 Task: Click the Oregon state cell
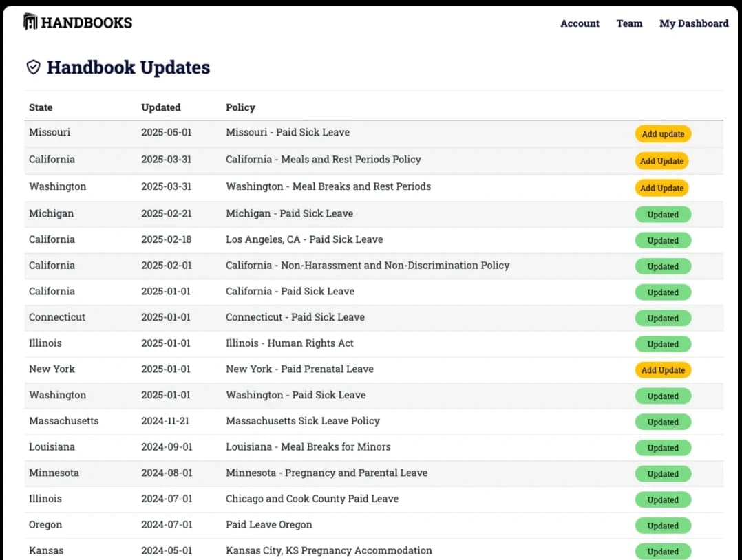pos(45,525)
